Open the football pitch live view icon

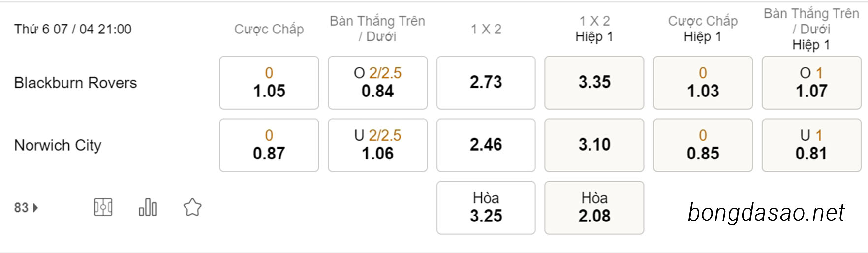tap(103, 207)
